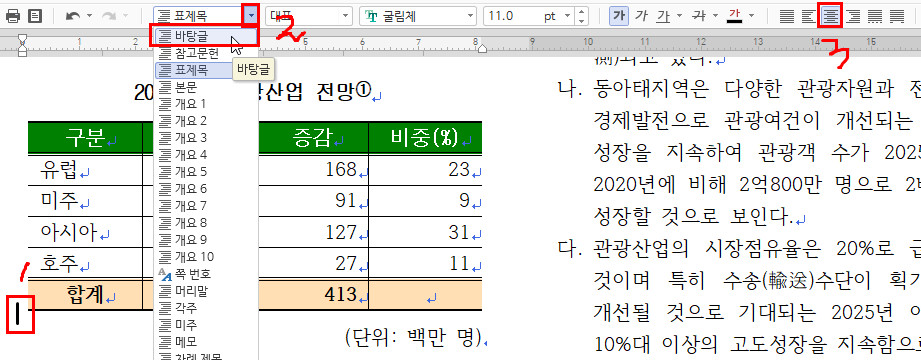Screen dimensions: 921x360
Task: Align paragraph right
Action: 853,16
